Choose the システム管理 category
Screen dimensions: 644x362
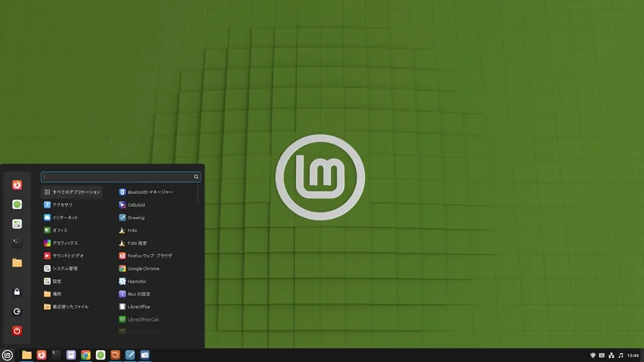click(x=65, y=269)
